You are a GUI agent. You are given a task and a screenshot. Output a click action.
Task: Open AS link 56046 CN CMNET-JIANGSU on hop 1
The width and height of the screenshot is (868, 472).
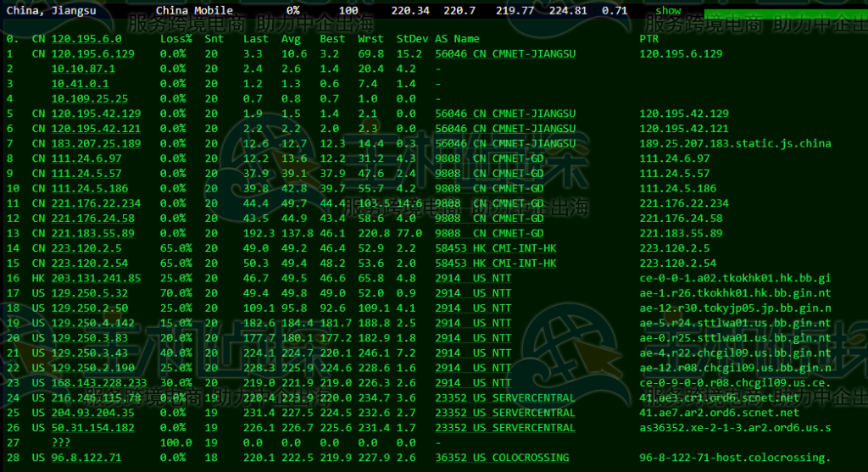point(505,53)
